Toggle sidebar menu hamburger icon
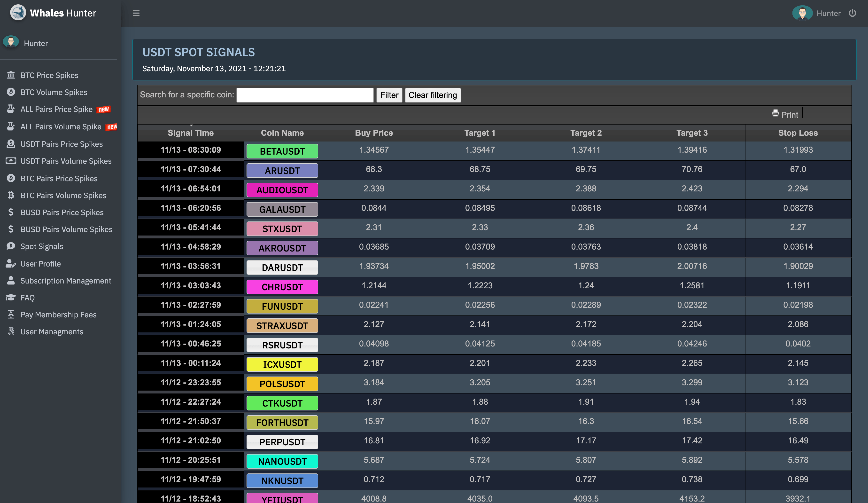 click(x=136, y=13)
